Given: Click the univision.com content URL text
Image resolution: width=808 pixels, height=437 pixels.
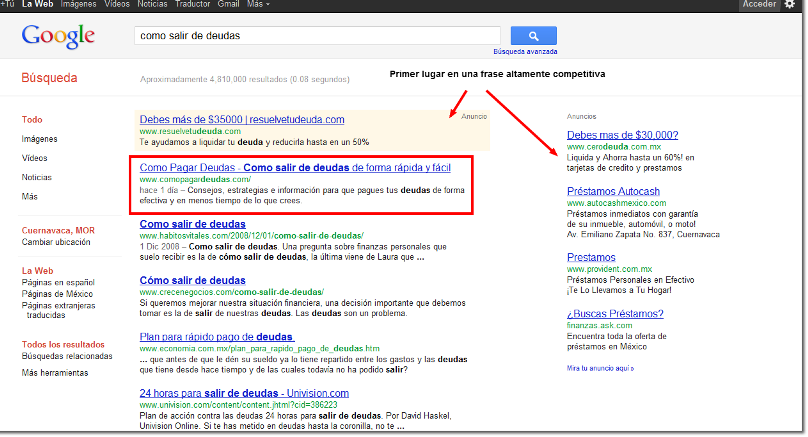Looking at the screenshot, I should click(x=239, y=405).
